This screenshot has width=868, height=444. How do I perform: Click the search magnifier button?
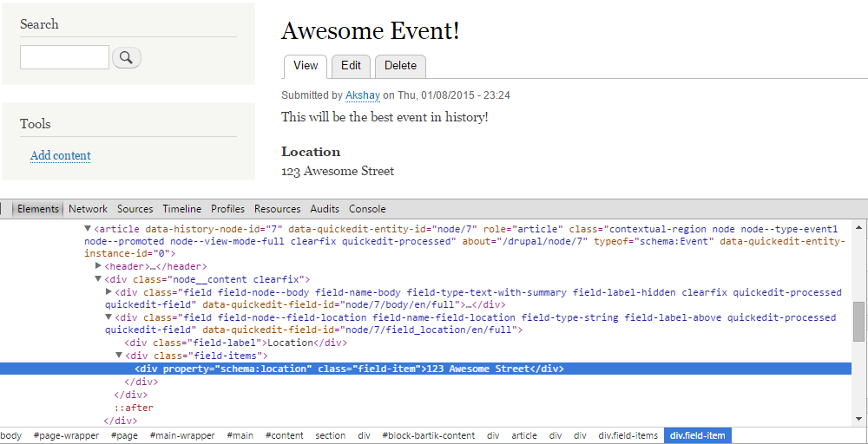click(x=127, y=58)
